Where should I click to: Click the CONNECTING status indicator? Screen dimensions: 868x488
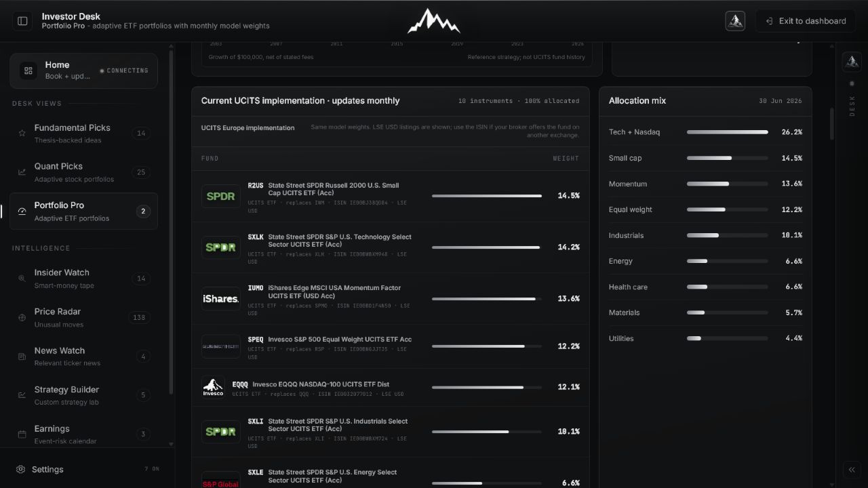[124, 70]
